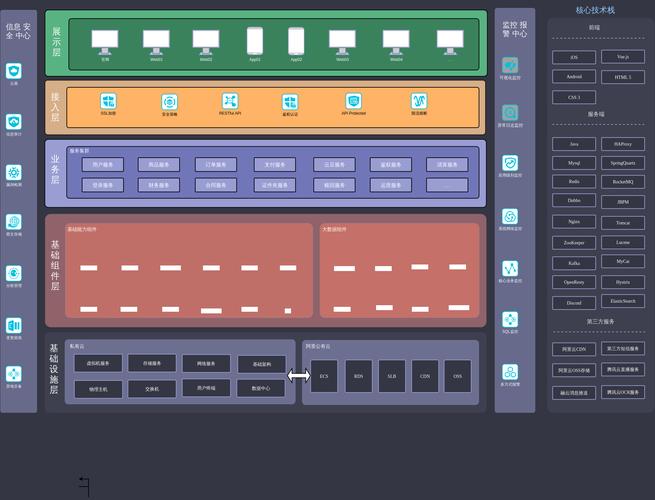The width and height of the screenshot is (655, 500).
Task: Click the RESTful API icon in access layer
Action: (x=230, y=101)
